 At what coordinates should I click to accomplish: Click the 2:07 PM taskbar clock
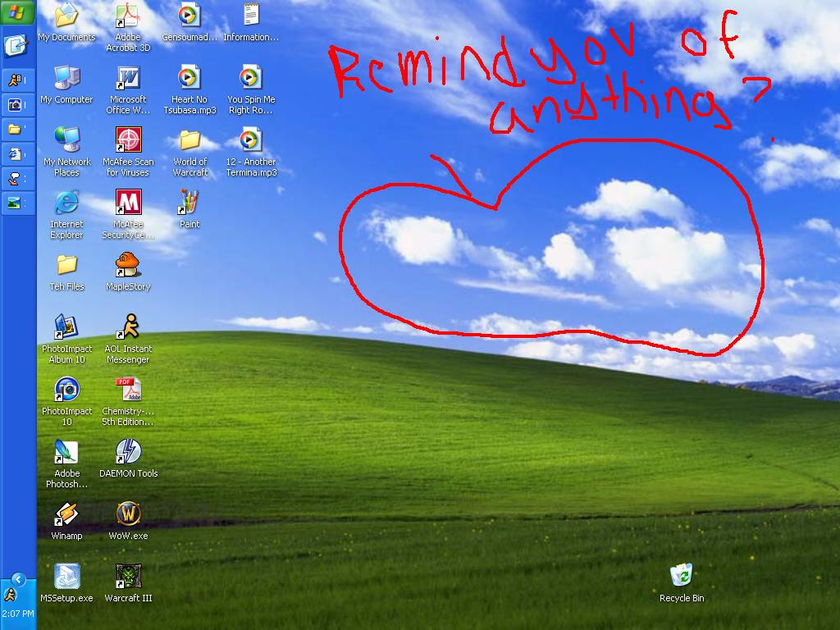click(x=18, y=614)
